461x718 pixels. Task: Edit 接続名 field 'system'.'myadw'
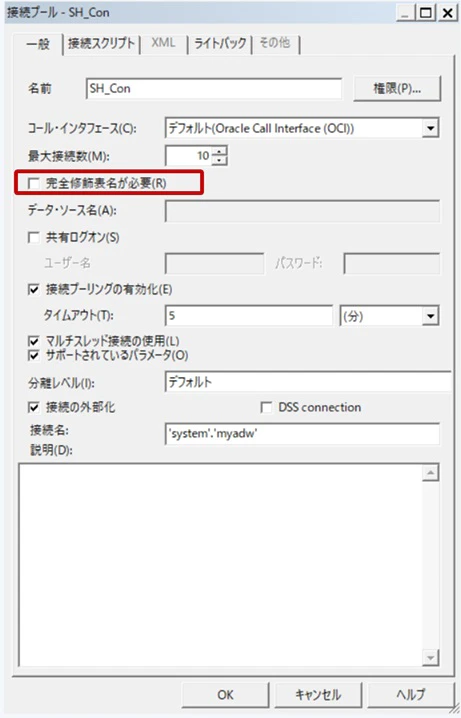pos(302,434)
